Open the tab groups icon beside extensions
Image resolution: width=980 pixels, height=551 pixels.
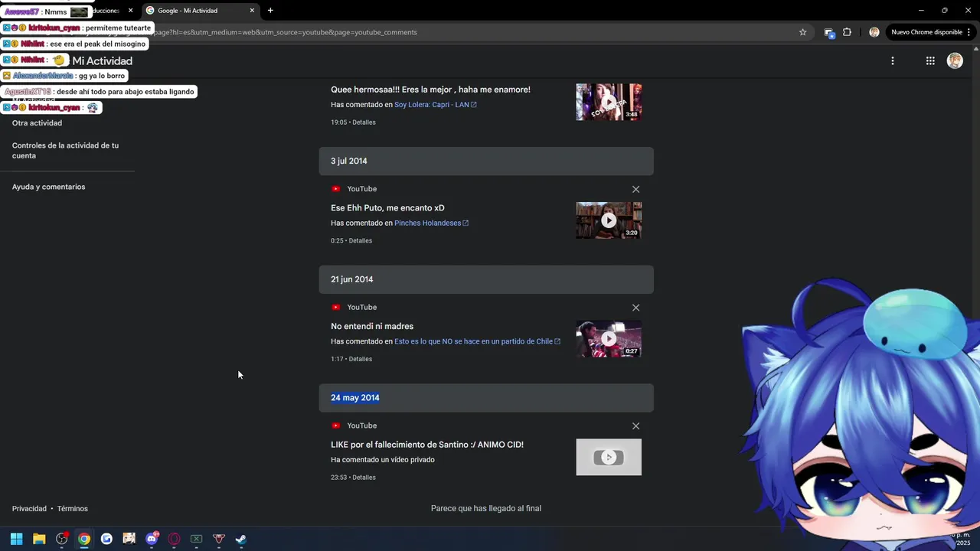point(828,32)
